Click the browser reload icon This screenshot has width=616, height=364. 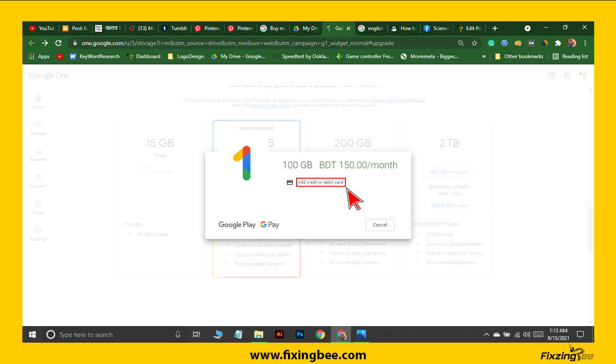58,43
